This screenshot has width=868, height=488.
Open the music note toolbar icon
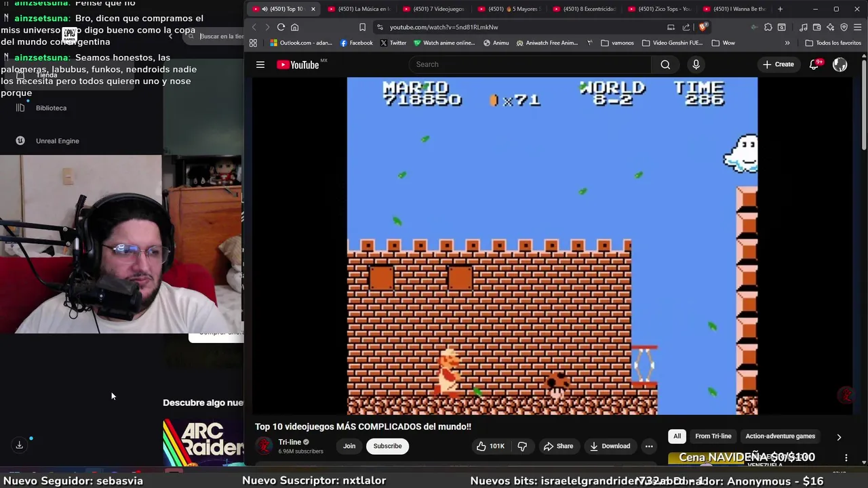pos(804,27)
